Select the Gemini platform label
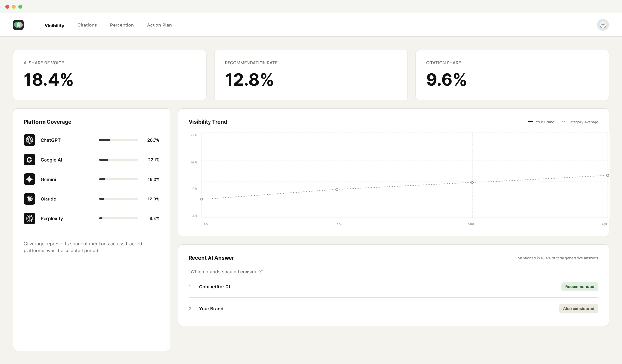Image resolution: width=622 pixels, height=364 pixels. point(48,179)
